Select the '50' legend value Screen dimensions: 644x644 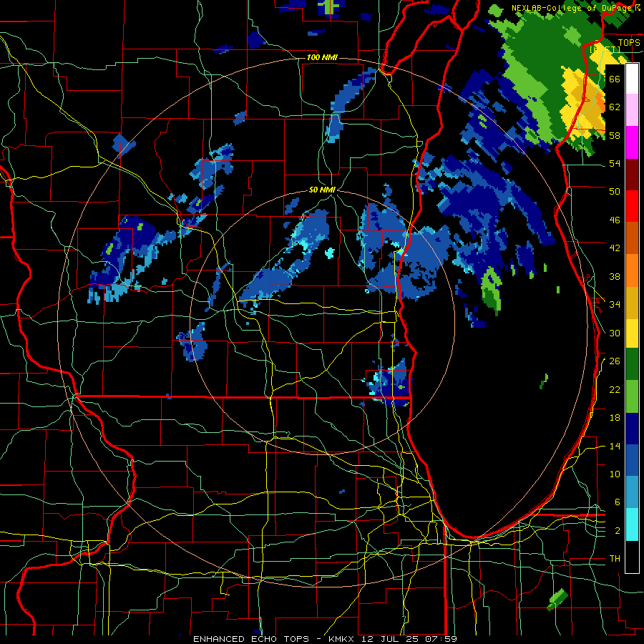click(615, 191)
